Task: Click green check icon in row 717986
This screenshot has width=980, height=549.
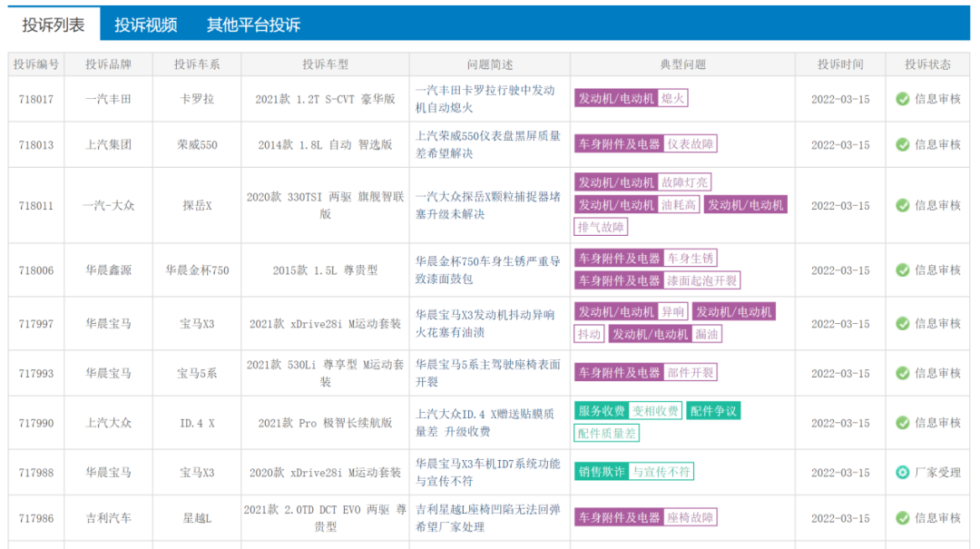Action: click(x=902, y=518)
